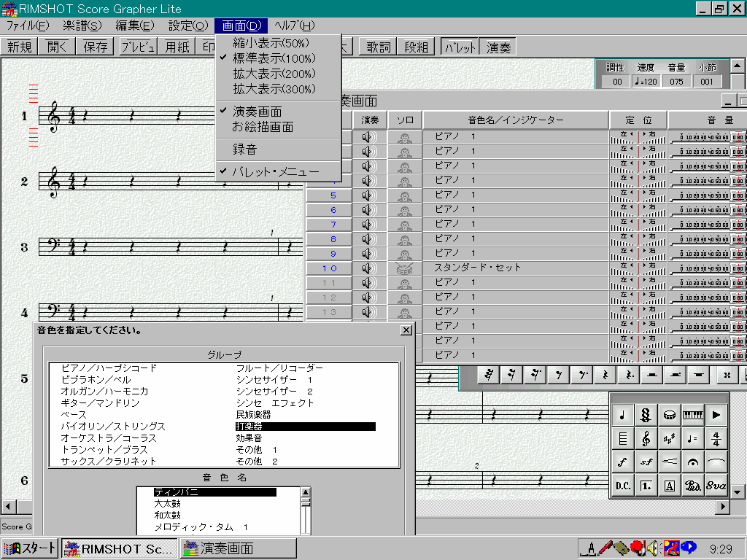Uncheck 演奏画面 in the 画面 menu
747x560 pixels.
click(279, 112)
